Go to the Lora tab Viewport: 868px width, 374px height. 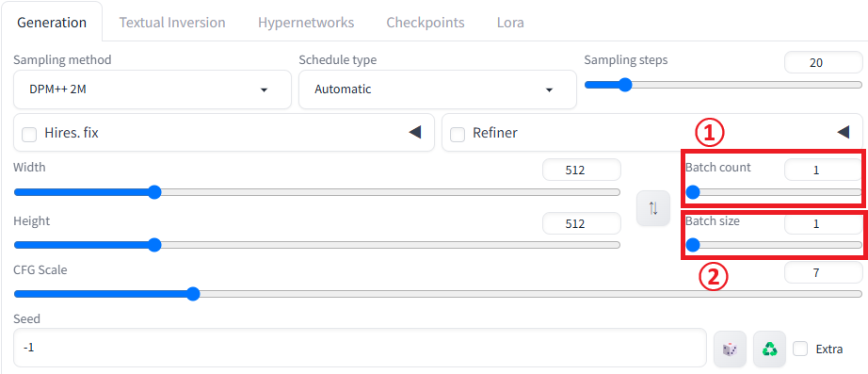tap(510, 23)
